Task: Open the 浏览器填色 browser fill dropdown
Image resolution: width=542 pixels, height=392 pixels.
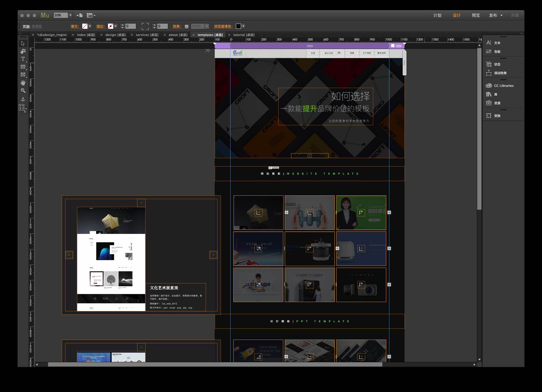Action: point(244,26)
